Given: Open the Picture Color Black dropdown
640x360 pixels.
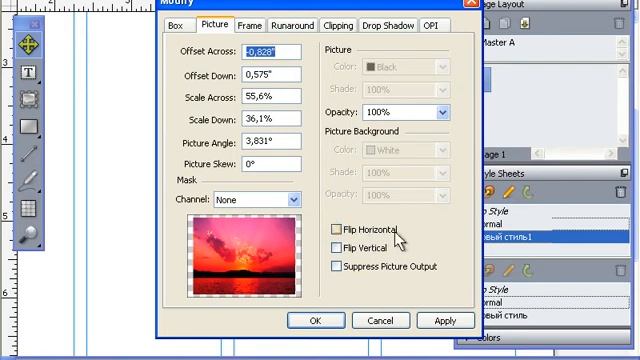Looking at the screenshot, I should [442, 67].
